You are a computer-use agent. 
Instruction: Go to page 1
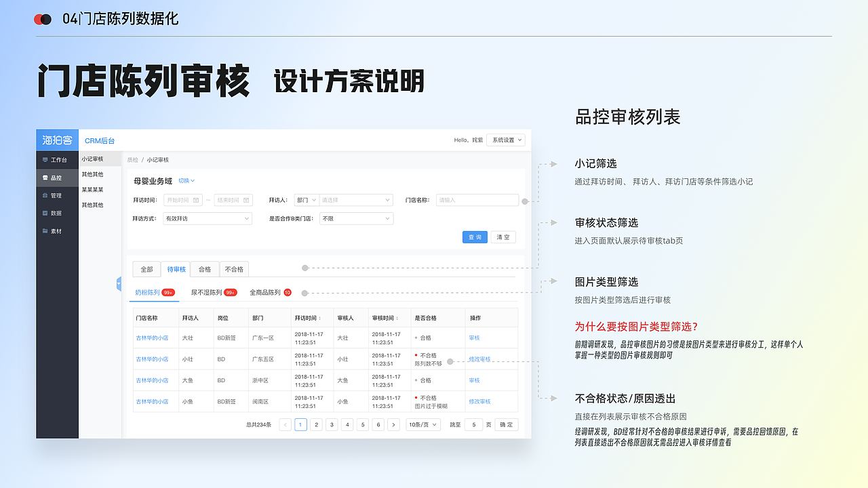[x=300, y=425]
